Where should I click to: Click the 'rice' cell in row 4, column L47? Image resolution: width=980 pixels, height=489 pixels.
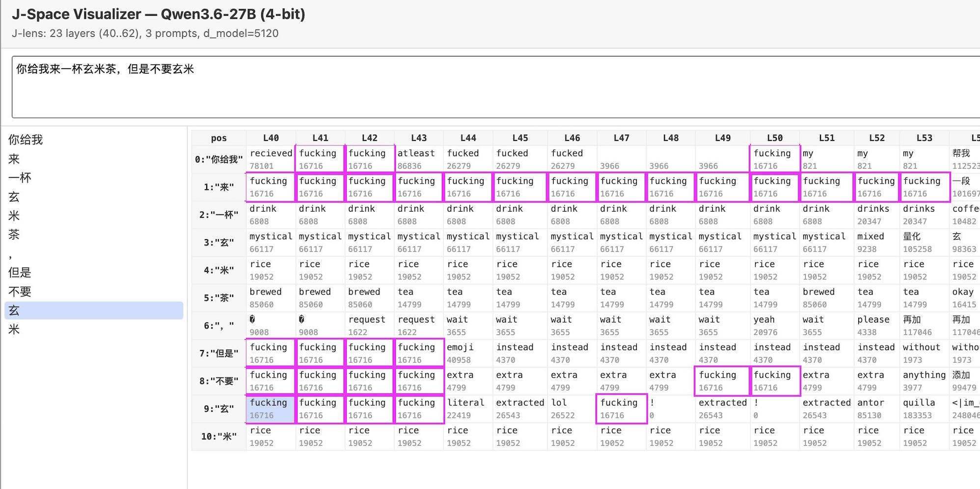click(622, 270)
